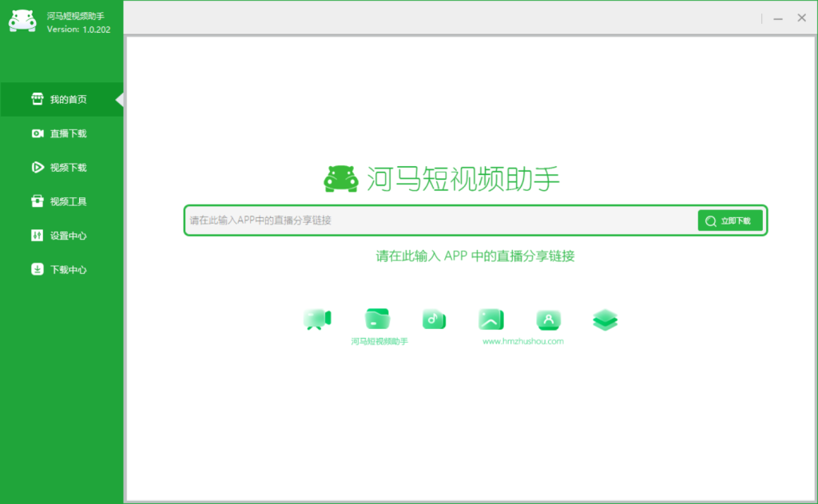Select the storefront icon next to 我的首页

click(x=38, y=99)
